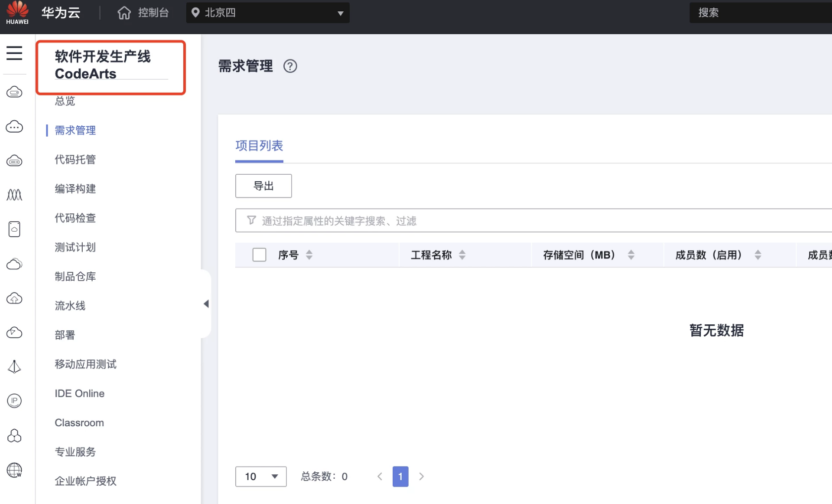Image resolution: width=832 pixels, height=504 pixels.
Task: Open 代码托管 in the side menu
Action: 75,159
